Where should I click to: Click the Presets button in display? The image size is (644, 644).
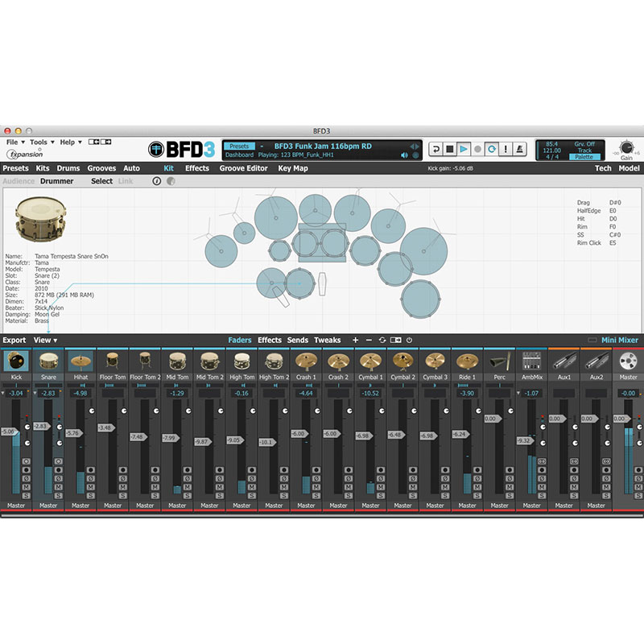(239, 146)
